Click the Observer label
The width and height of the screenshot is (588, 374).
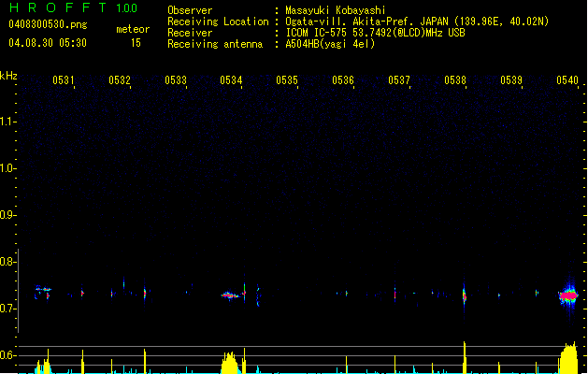click(x=190, y=10)
